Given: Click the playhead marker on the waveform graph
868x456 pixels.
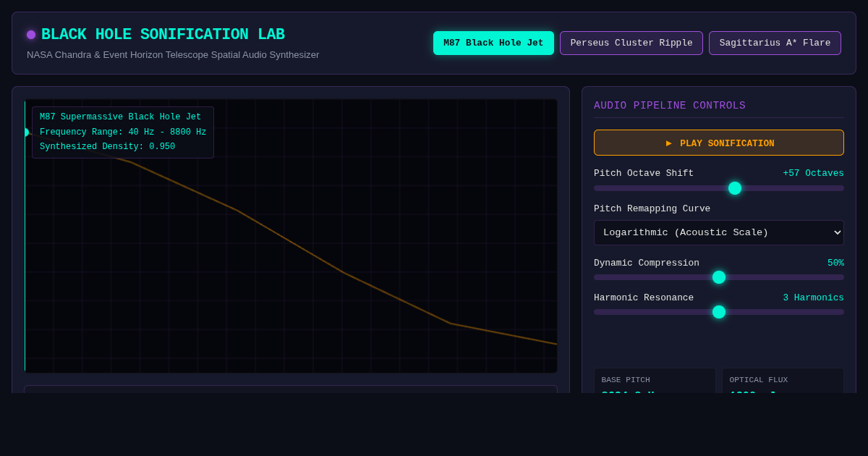Looking at the screenshot, I should 26,132.
